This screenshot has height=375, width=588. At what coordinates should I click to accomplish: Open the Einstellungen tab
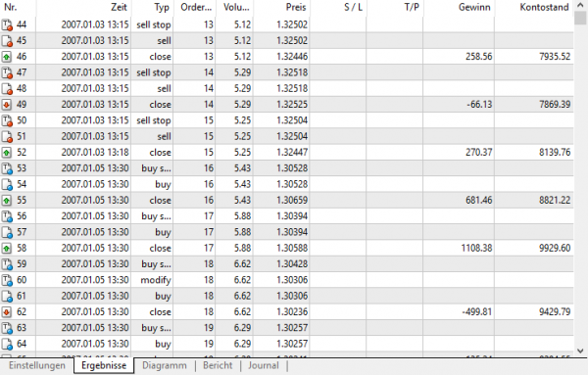click(37, 365)
